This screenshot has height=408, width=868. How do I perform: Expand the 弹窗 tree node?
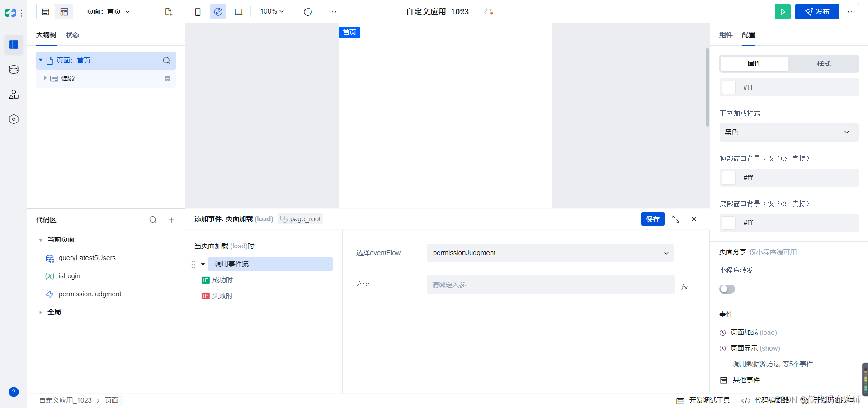click(45, 78)
